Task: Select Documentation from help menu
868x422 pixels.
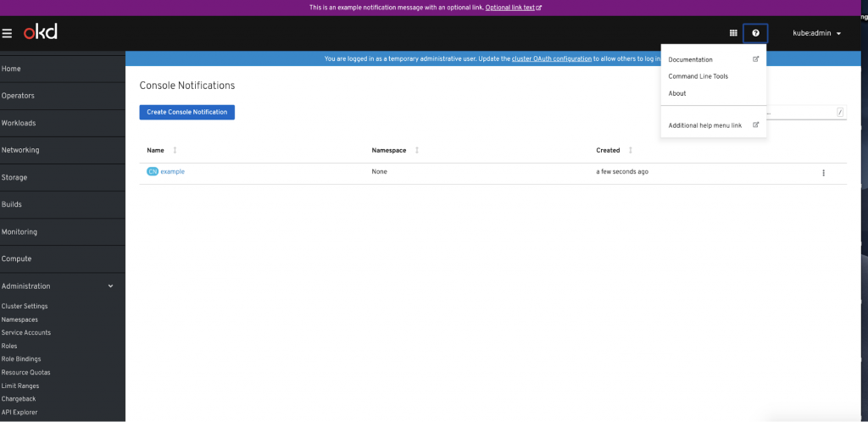Action: tap(691, 59)
